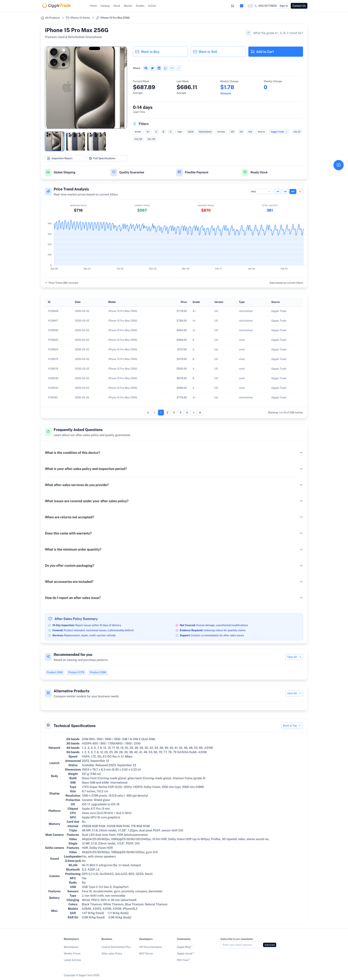Toggle the dark mode switch
This screenshot has height=980, width=348.
click(x=250, y=6)
